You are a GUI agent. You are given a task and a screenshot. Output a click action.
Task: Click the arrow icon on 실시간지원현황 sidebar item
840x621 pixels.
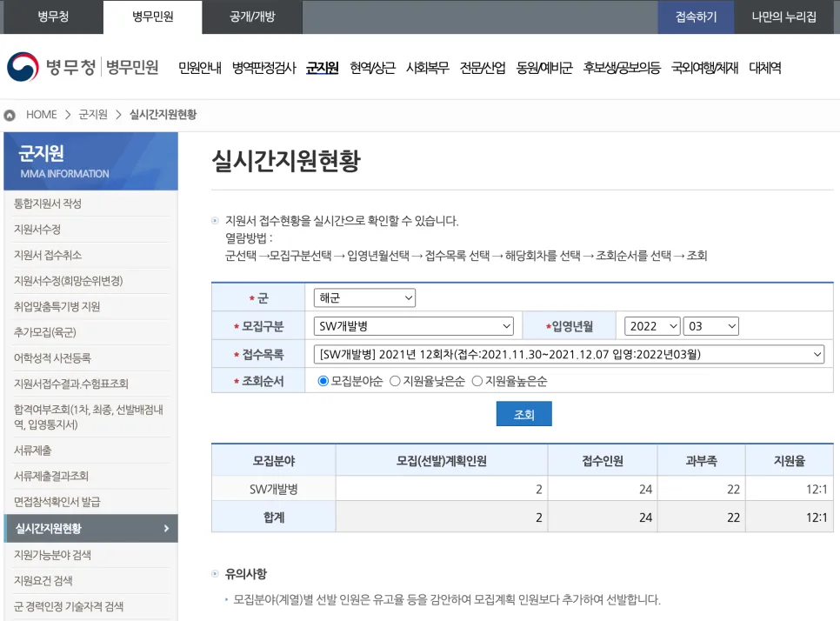(166, 528)
